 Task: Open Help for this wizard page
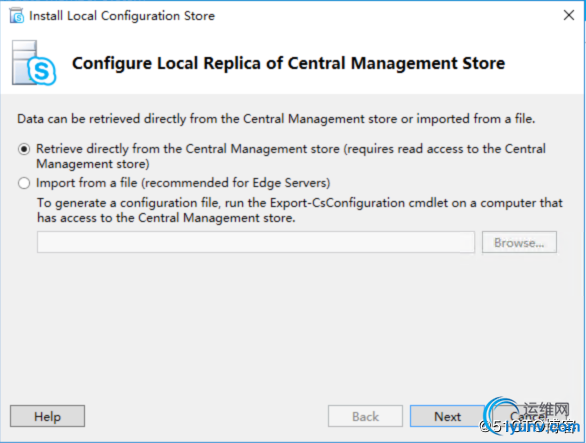tap(47, 416)
